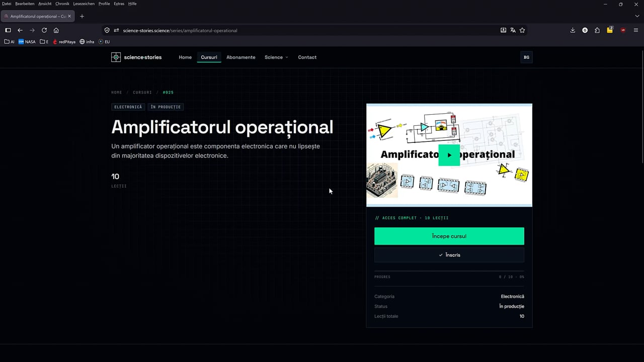644x362 pixels.
Task: Open the extensions puzzle icon
Action: pos(597,30)
